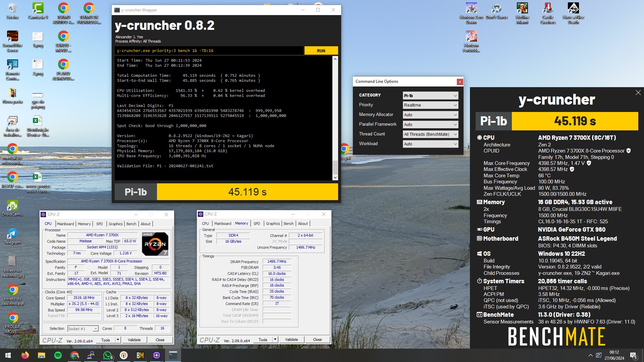This screenshot has height=362, width=644.
Task: Open About tab in right CPU-Z
Action: click(x=303, y=224)
